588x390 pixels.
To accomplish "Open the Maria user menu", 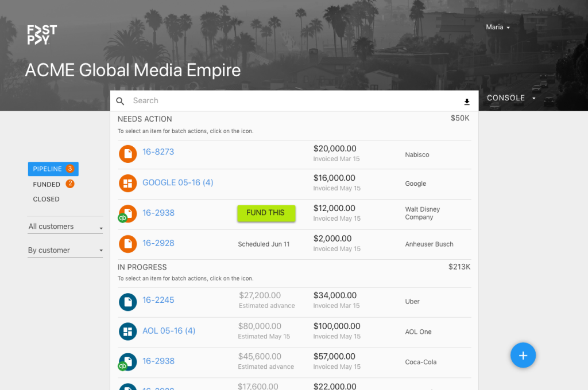I will point(497,27).
